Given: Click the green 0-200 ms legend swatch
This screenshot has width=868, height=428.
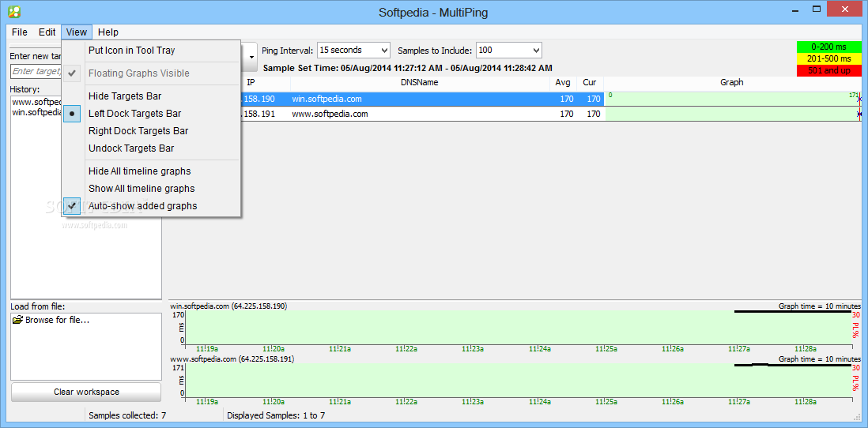Looking at the screenshot, I should (x=829, y=47).
